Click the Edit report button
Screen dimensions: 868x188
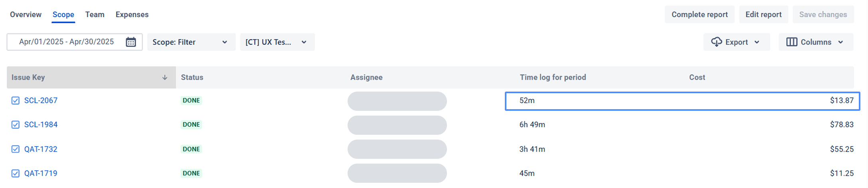pyautogui.click(x=763, y=14)
